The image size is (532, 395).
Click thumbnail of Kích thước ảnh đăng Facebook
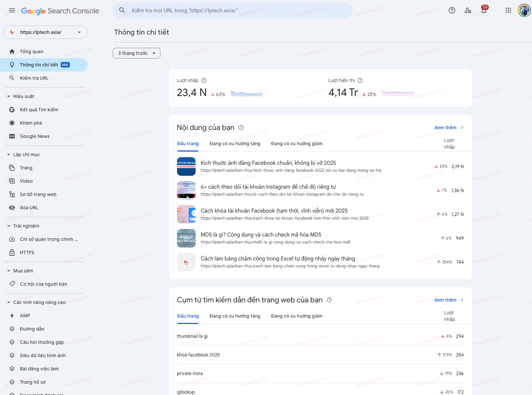(186, 166)
